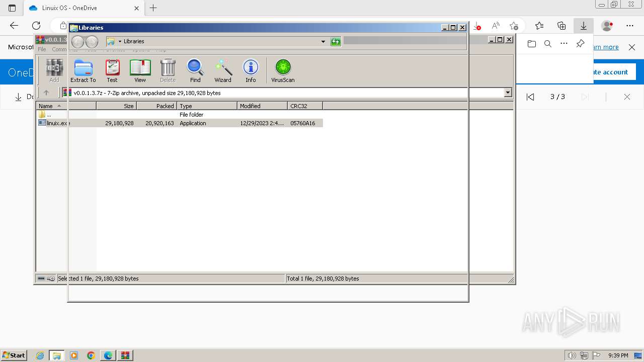This screenshot has height=362, width=644.
Task: Open Edge Settings and more menu
Action: (x=630, y=26)
